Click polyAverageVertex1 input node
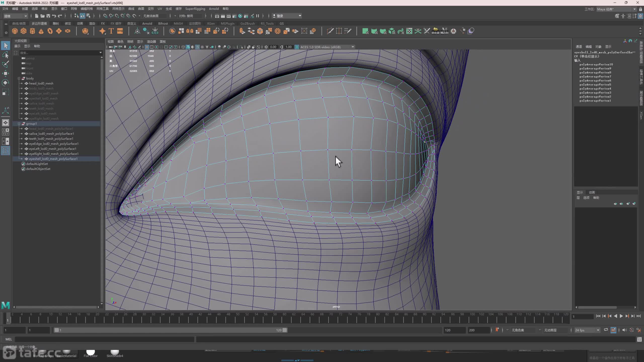This screenshot has height=362, width=644. click(x=595, y=101)
